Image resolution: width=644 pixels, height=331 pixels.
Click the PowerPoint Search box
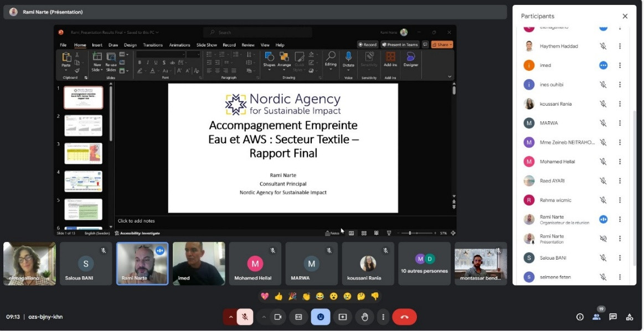coord(257,33)
